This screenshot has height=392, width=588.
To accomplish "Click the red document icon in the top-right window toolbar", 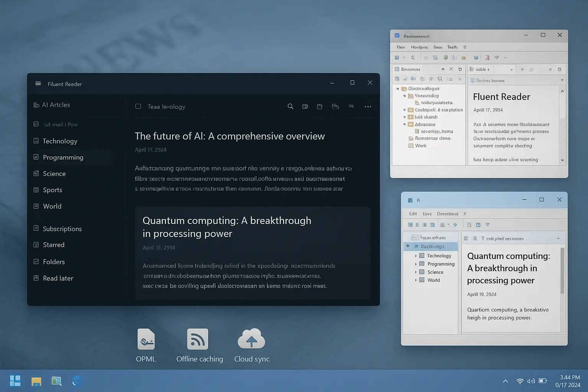I will point(487,58).
